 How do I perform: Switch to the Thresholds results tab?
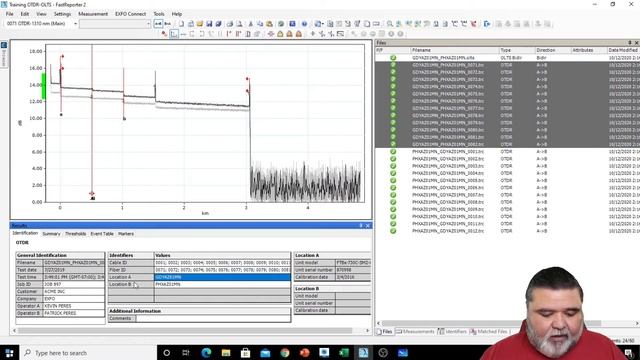[76, 234]
